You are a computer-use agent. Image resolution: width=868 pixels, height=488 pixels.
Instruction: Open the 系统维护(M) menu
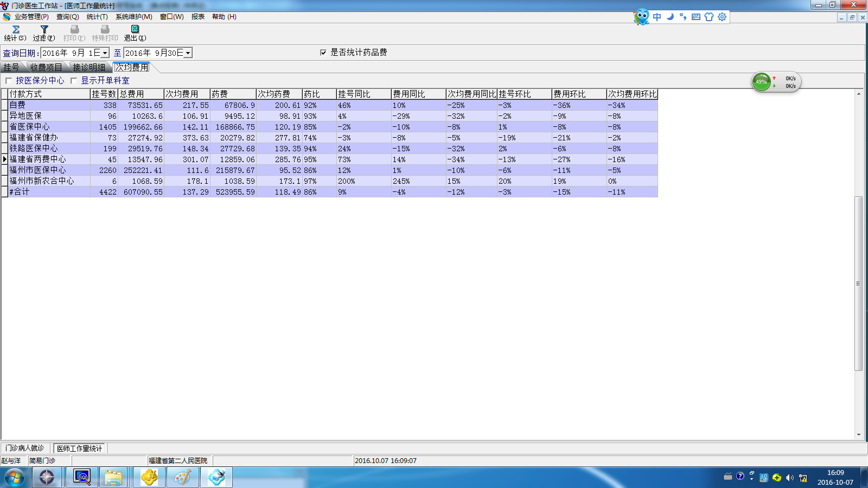coord(133,17)
